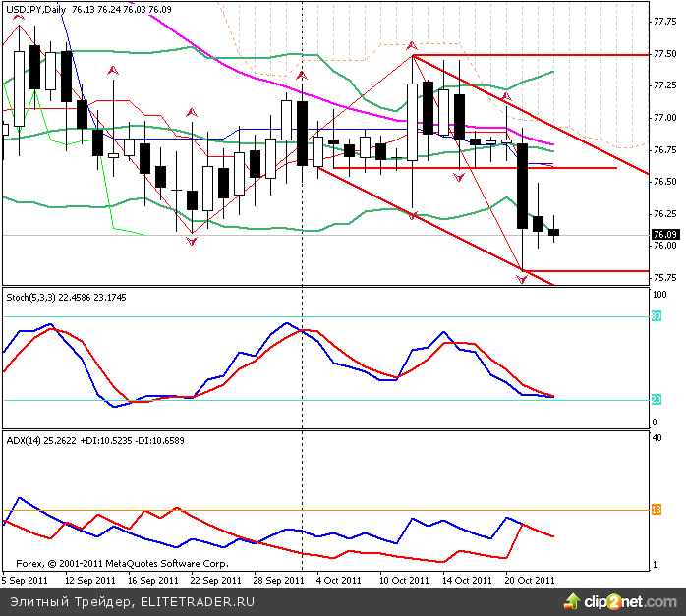This screenshot has height=616, width=686.
Task: Click the orange 18 level tag on ADX
Action: (x=656, y=510)
